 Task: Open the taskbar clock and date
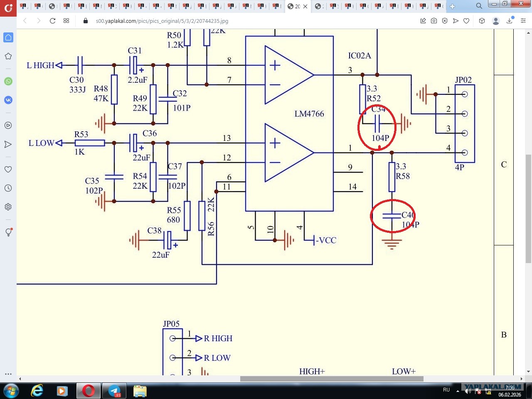tap(510, 391)
